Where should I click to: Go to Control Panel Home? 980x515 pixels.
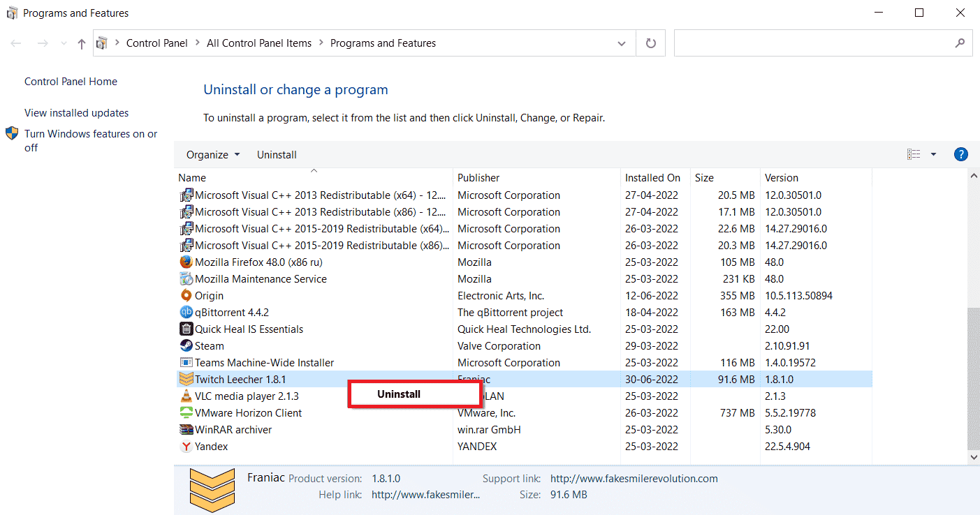[71, 82]
